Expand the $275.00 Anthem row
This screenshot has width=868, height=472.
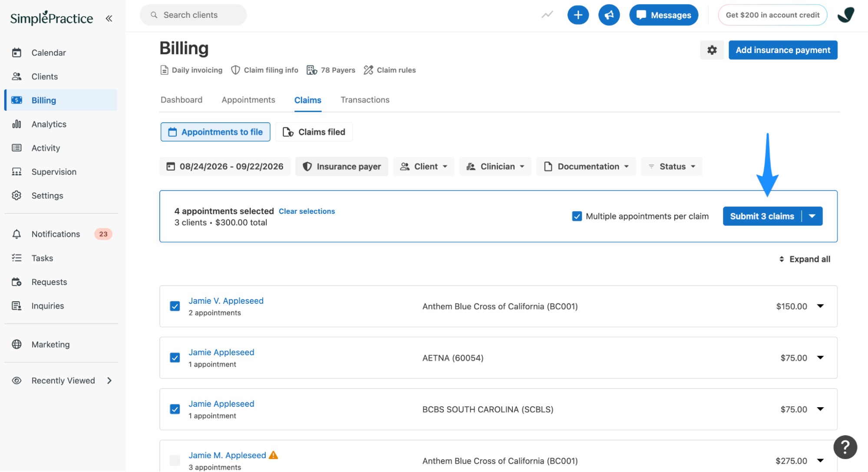pyautogui.click(x=820, y=461)
